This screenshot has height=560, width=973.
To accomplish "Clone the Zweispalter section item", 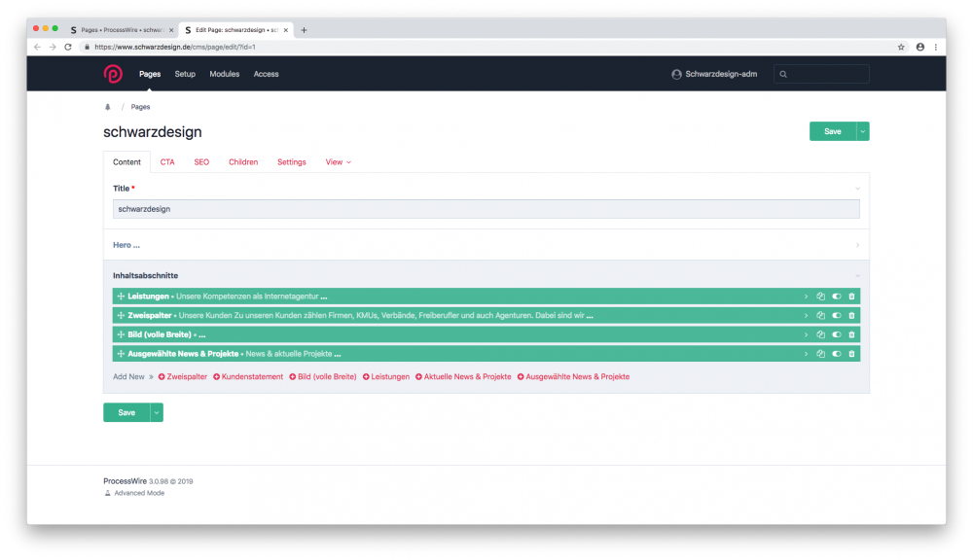I will [x=820, y=315].
